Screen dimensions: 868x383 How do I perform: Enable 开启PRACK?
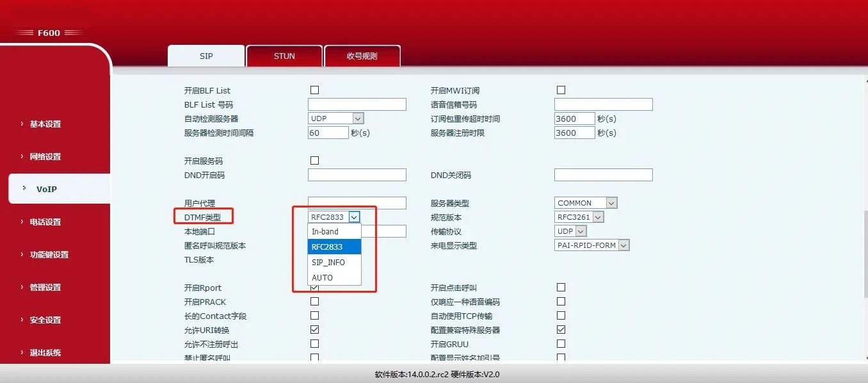point(314,301)
